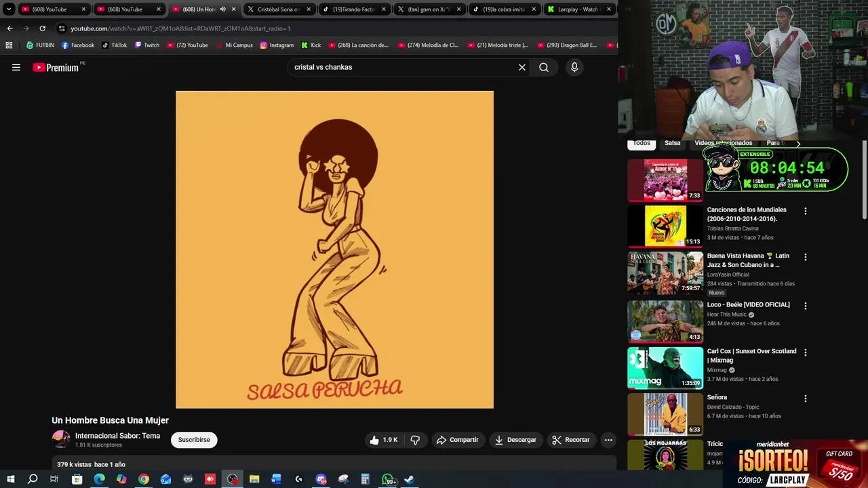Go back with browser back arrow
Viewport: 868px width, 488px height.
(9, 28)
